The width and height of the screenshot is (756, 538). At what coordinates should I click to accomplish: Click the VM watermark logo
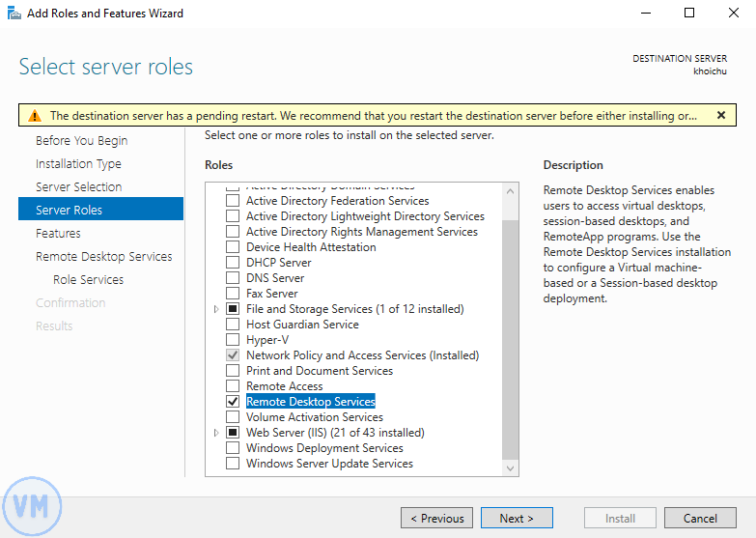point(33,503)
